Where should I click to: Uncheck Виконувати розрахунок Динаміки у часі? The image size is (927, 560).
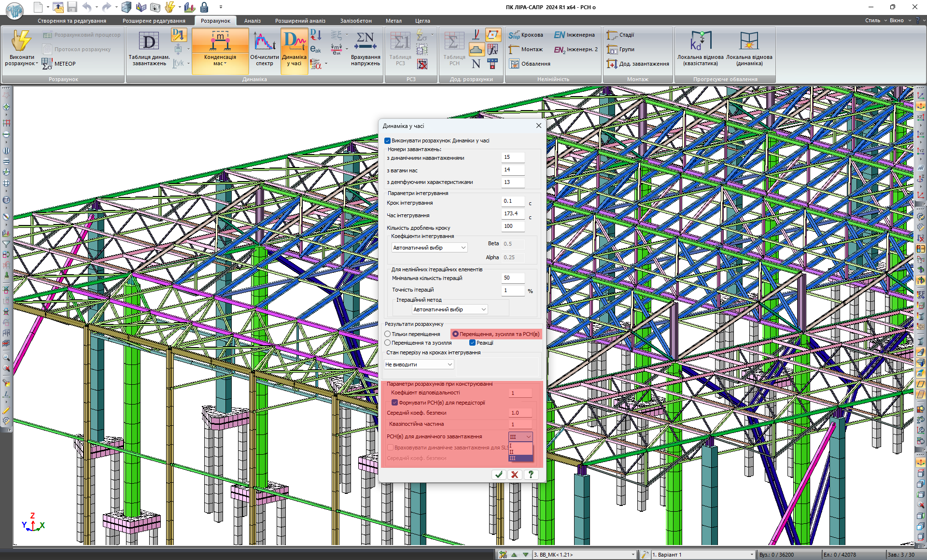click(x=387, y=140)
